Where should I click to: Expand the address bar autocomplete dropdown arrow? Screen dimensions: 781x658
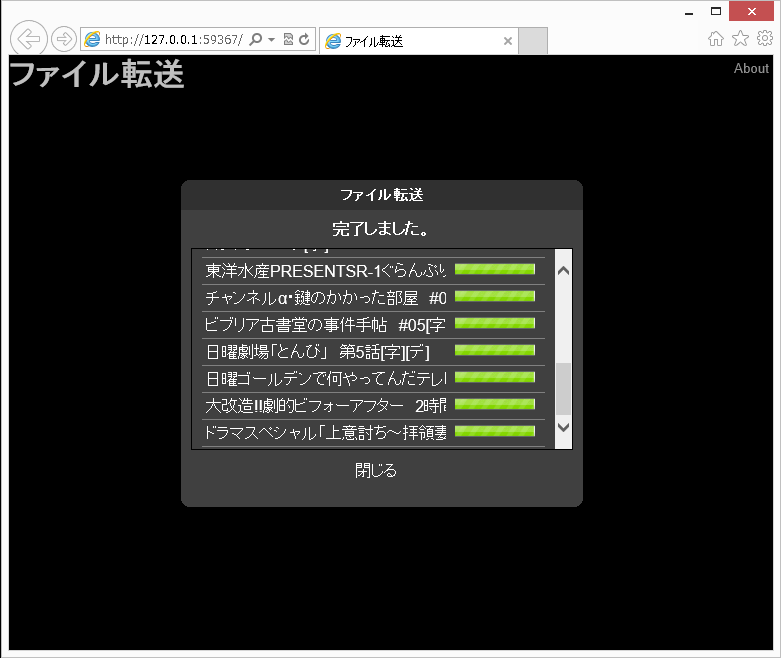[x=271, y=40]
